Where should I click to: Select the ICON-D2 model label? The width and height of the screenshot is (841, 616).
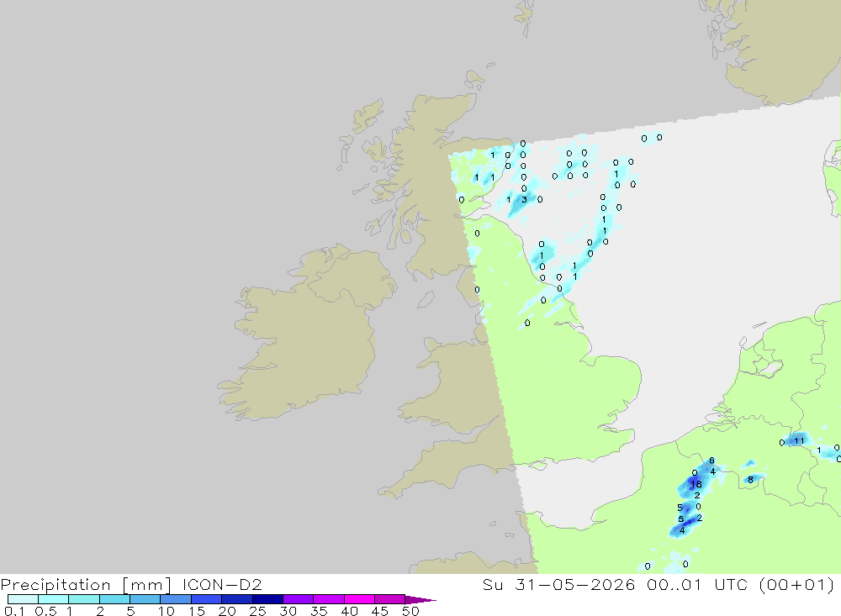(222, 584)
